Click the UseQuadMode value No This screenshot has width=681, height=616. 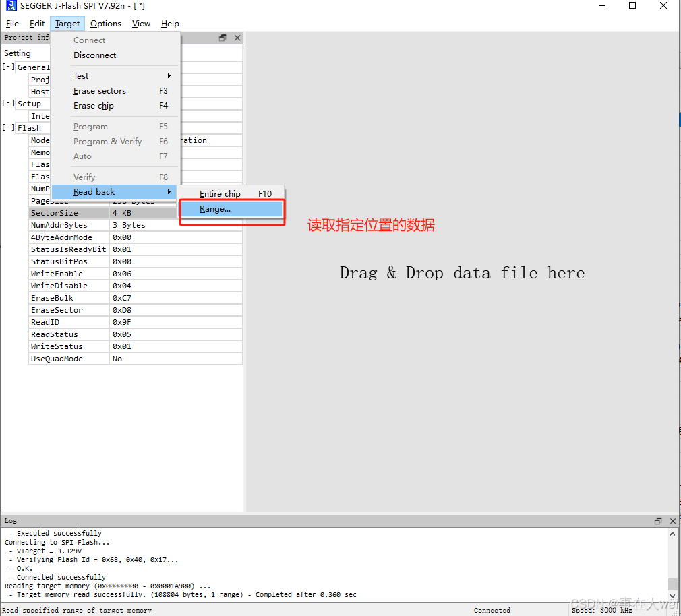point(176,359)
